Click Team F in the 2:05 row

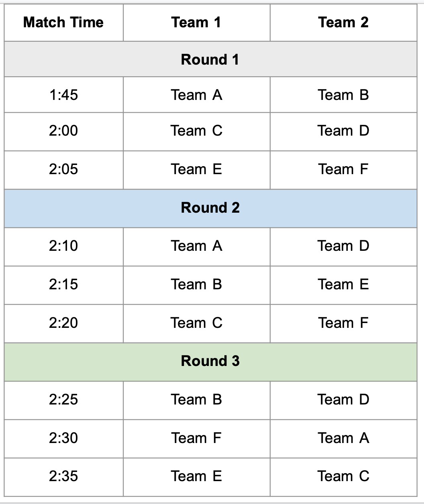pyautogui.click(x=343, y=169)
